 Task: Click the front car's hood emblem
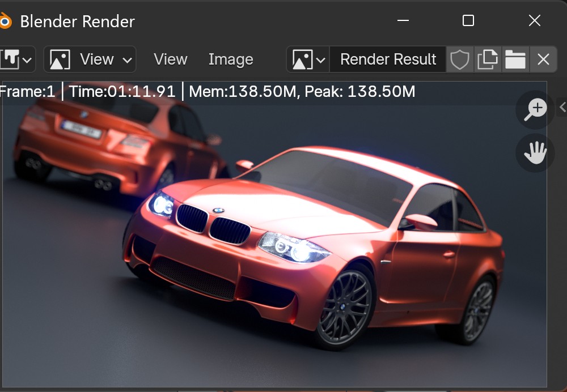pos(218,211)
